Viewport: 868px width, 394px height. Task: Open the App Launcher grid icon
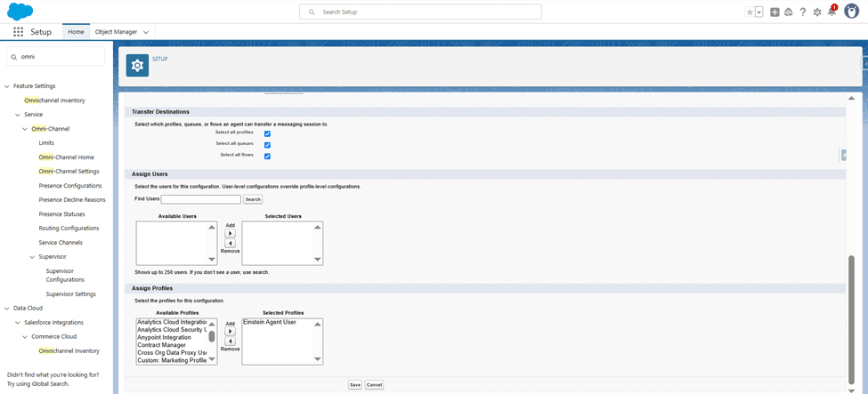click(19, 32)
